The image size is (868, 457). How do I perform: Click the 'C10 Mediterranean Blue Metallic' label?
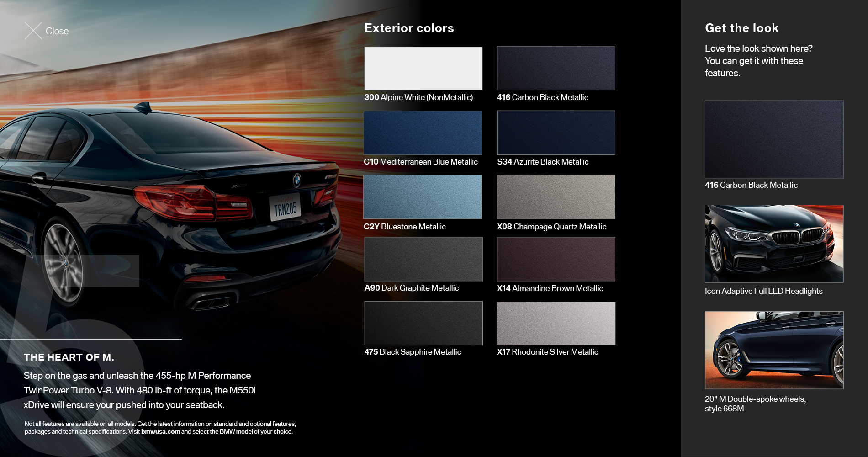coord(421,162)
